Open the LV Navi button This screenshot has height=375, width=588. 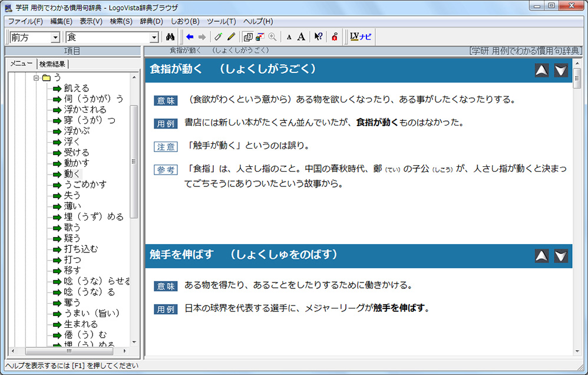(x=361, y=37)
